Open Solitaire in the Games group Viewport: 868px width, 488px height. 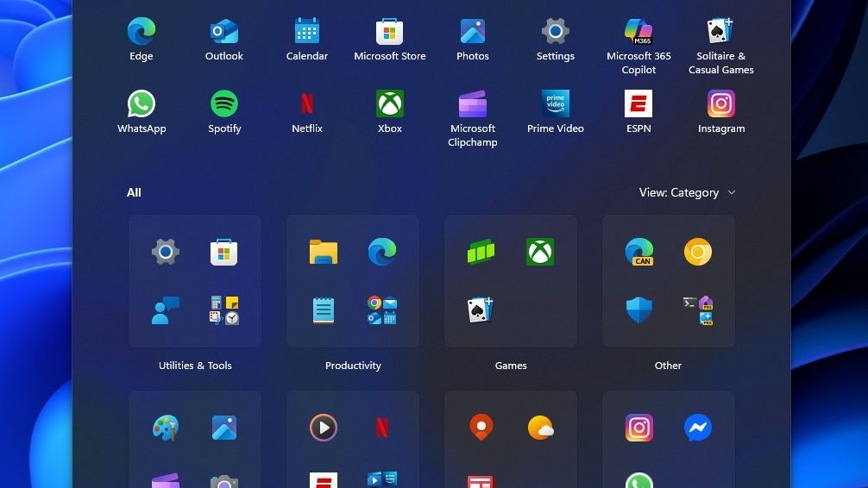click(x=480, y=310)
